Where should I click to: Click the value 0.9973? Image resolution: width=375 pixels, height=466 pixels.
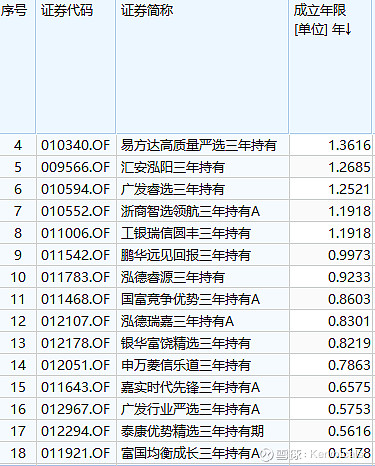coord(349,255)
